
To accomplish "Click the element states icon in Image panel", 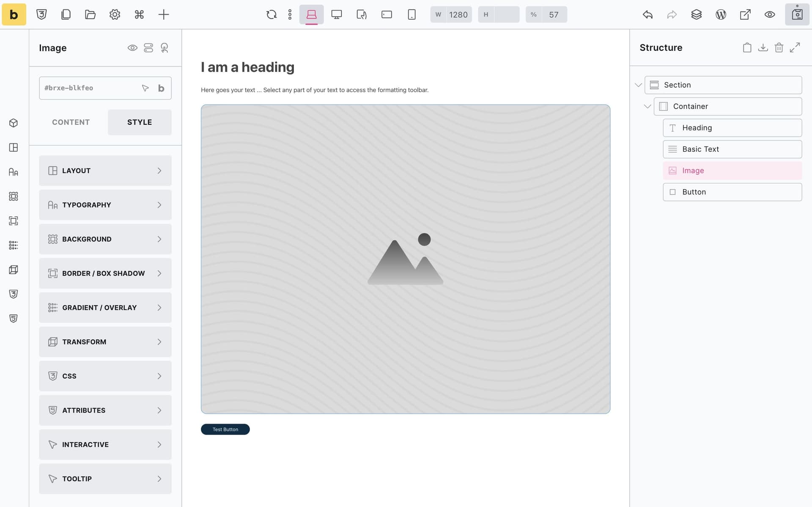I will [148, 48].
